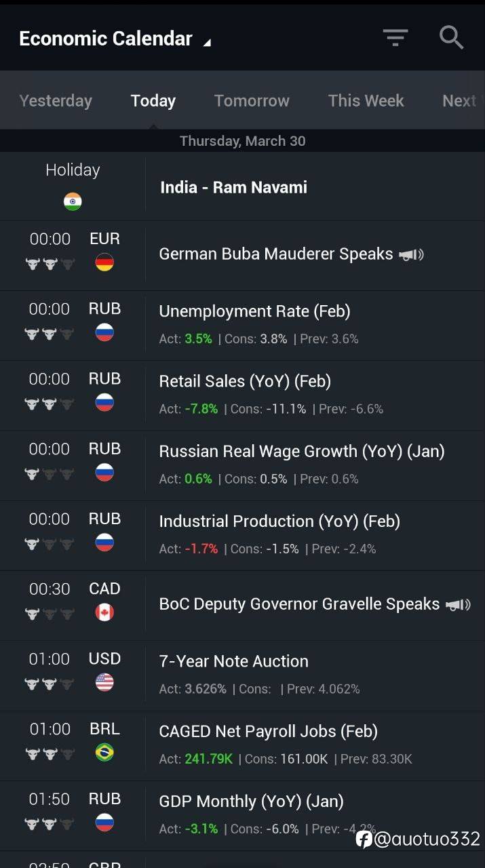
Task: Open the India - Ram Navami holiday row
Action: tap(242, 186)
